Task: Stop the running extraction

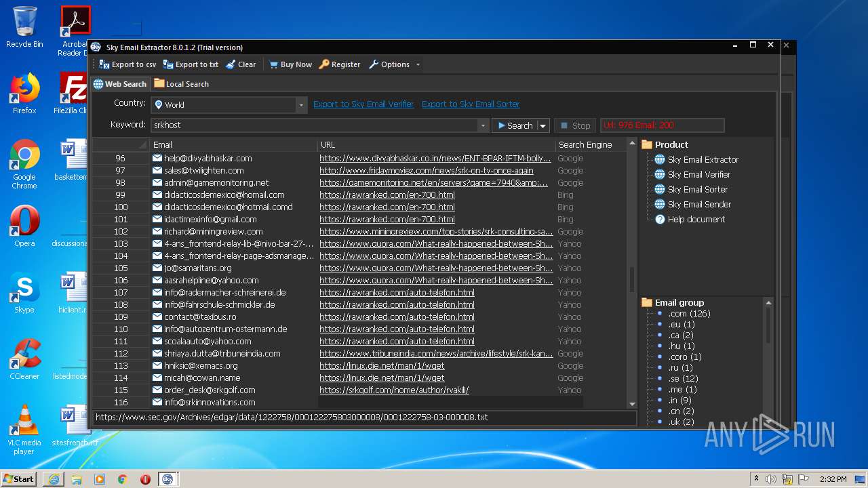Action: tap(575, 125)
